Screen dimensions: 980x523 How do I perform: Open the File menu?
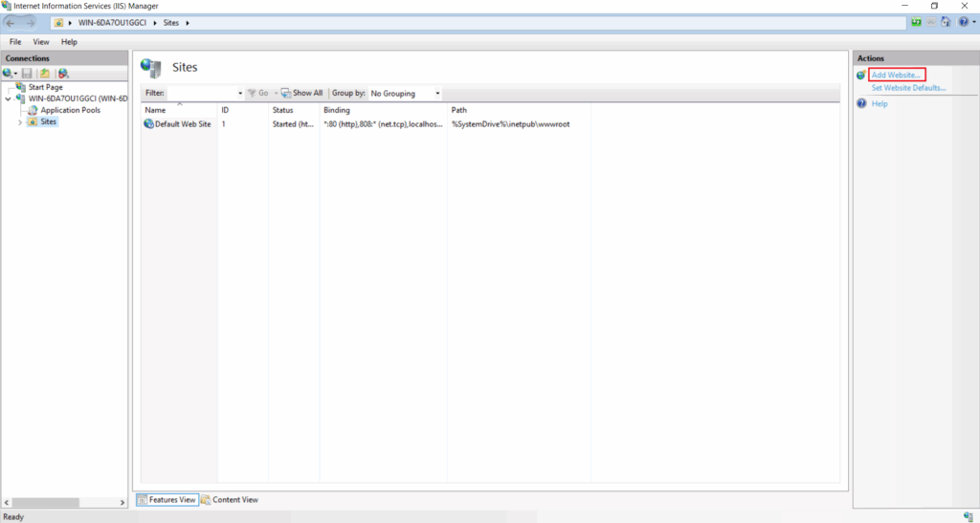point(15,42)
